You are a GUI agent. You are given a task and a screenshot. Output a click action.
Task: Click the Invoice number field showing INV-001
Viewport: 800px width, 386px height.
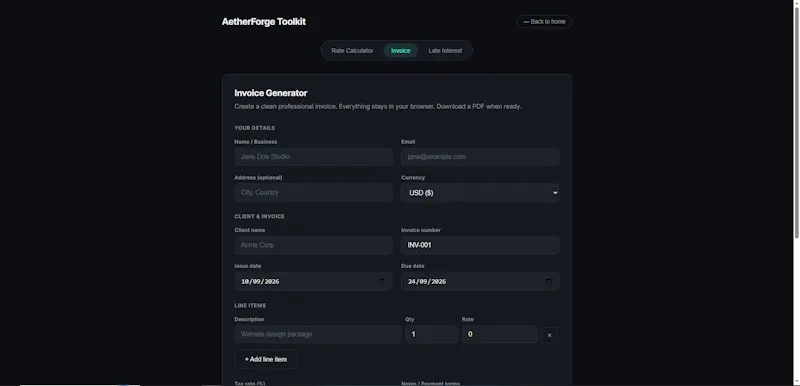point(480,245)
